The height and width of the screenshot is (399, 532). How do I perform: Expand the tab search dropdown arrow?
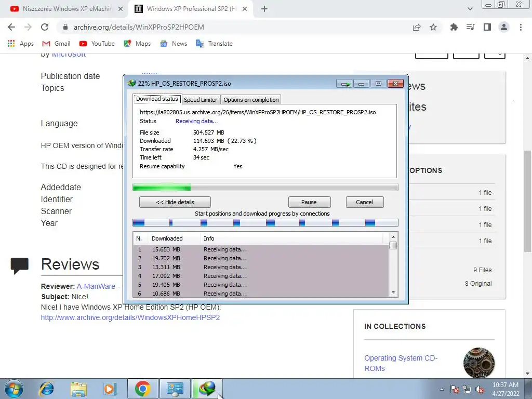click(x=470, y=9)
